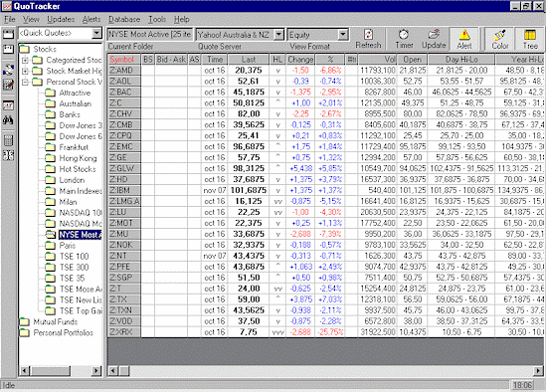Open the Quick Quotes dropdown
Image resolution: width=547 pixels, height=392 pixels.
point(96,33)
